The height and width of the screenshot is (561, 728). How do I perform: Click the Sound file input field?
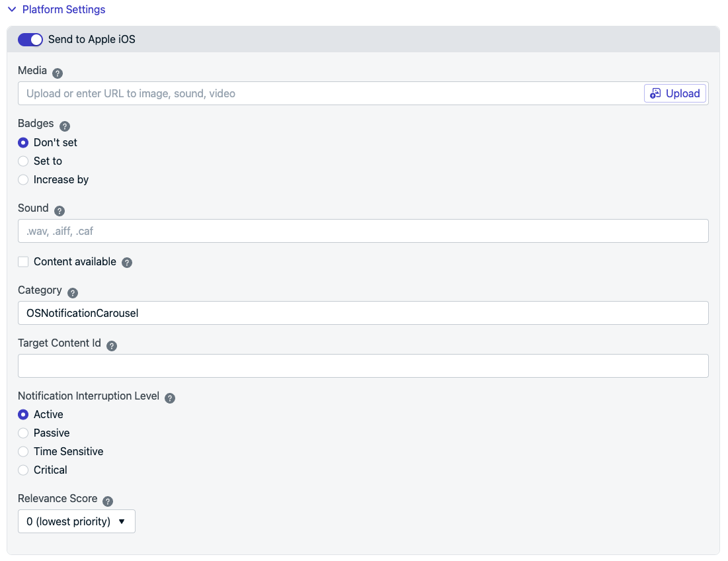point(363,231)
